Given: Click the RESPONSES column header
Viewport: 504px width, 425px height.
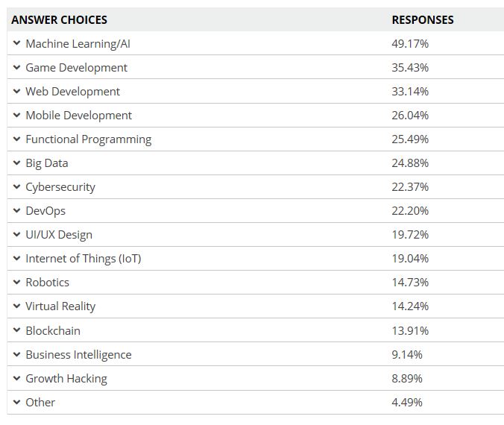Looking at the screenshot, I should click(x=422, y=19).
